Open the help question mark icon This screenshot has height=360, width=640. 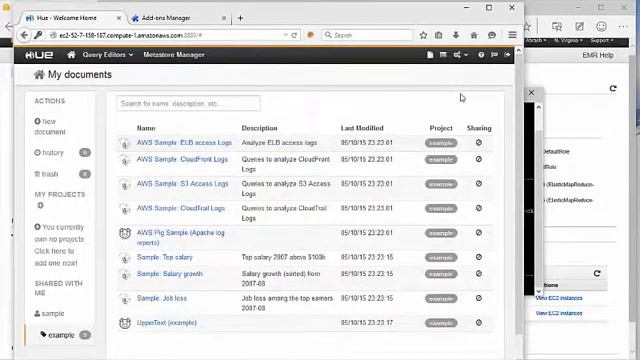pos(481,55)
